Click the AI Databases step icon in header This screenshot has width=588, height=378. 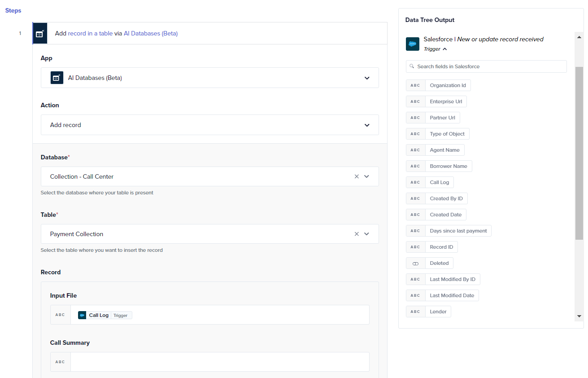click(40, 33)
